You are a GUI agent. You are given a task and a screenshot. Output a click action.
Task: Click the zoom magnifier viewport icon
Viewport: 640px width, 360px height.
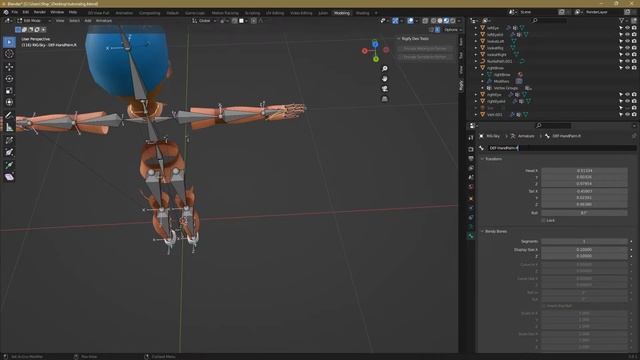pos(384,69)
